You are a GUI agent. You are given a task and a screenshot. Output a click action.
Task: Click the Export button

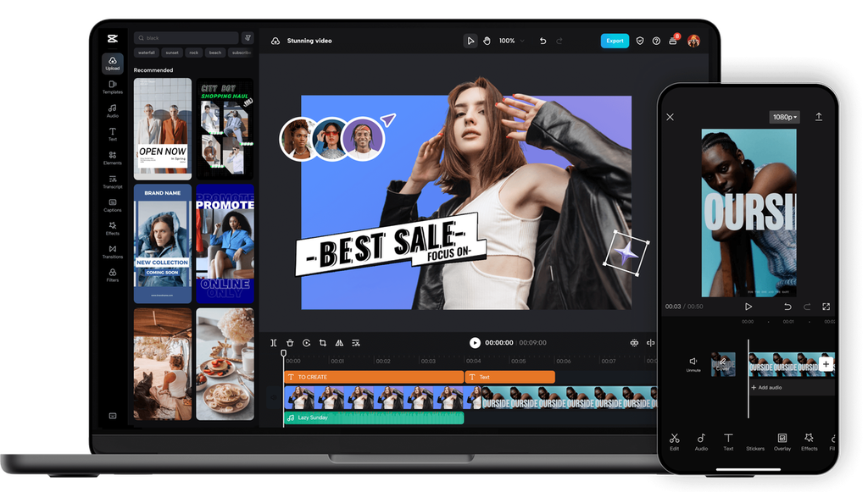[615, 41]
